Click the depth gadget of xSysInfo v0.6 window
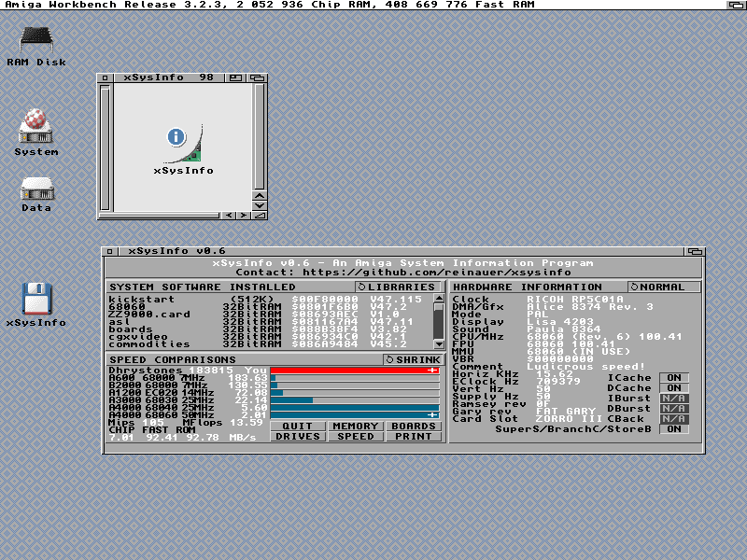Image resolution: width=747 pixels, height=560 pixels. (x=694, y=251)
